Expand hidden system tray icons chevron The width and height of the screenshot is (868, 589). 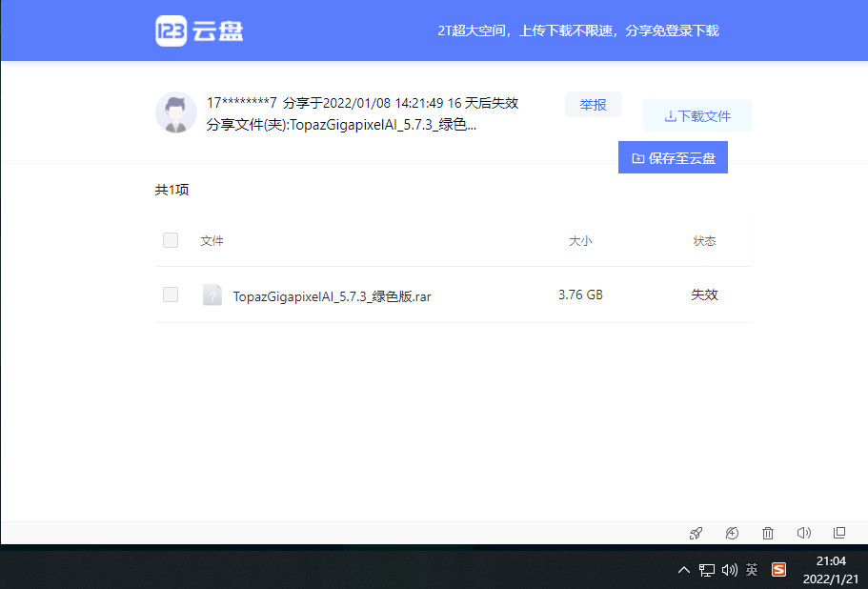pyautogui.click(x=684, y=570)
